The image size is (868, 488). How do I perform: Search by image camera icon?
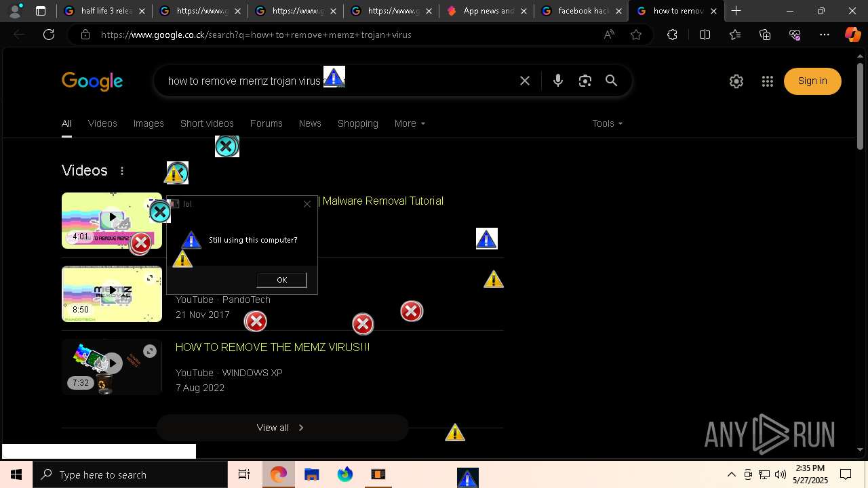coord(585,81)
